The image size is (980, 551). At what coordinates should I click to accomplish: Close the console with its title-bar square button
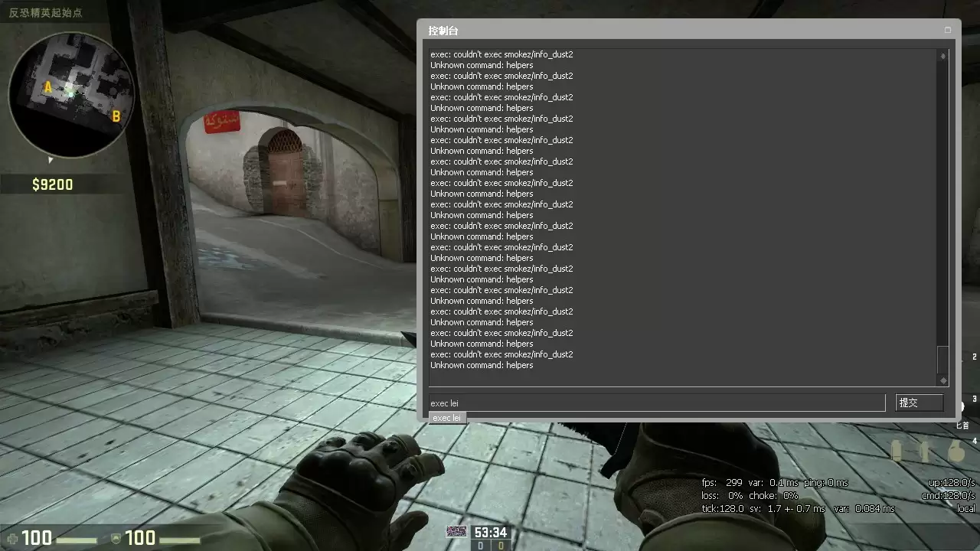(x=948, y=30)
